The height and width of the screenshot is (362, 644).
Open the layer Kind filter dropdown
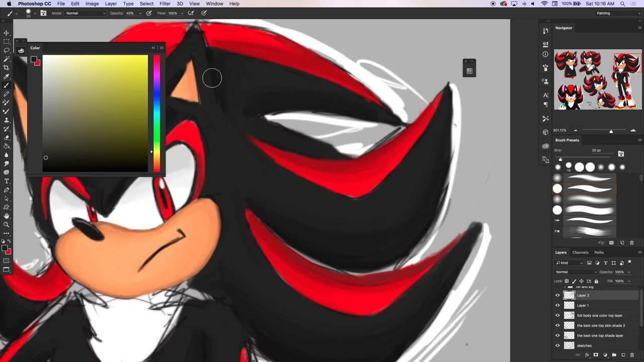point(570,263)
